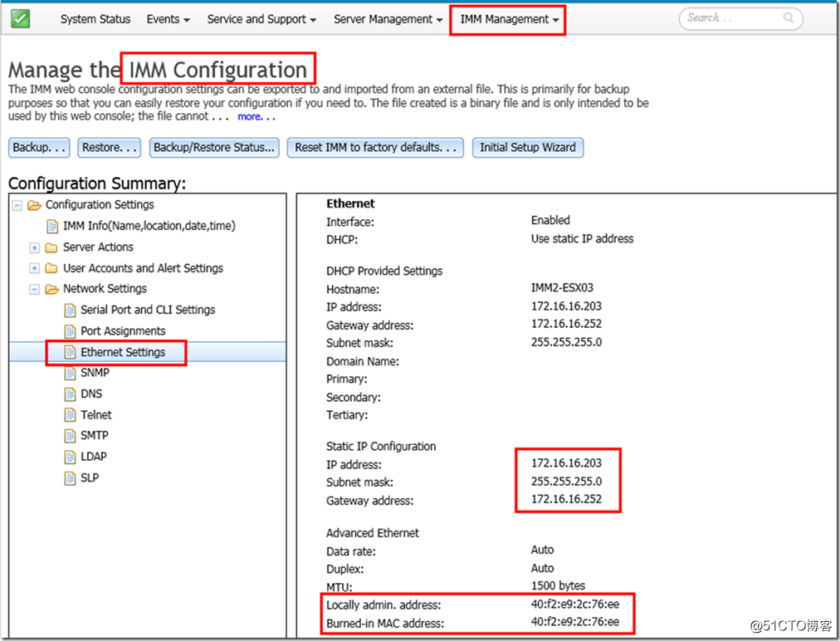The width and height of the screenshot is (840, 641).
Task: Open the IMM Management menu
Action: pyautogui.click(x=509, y=19)
